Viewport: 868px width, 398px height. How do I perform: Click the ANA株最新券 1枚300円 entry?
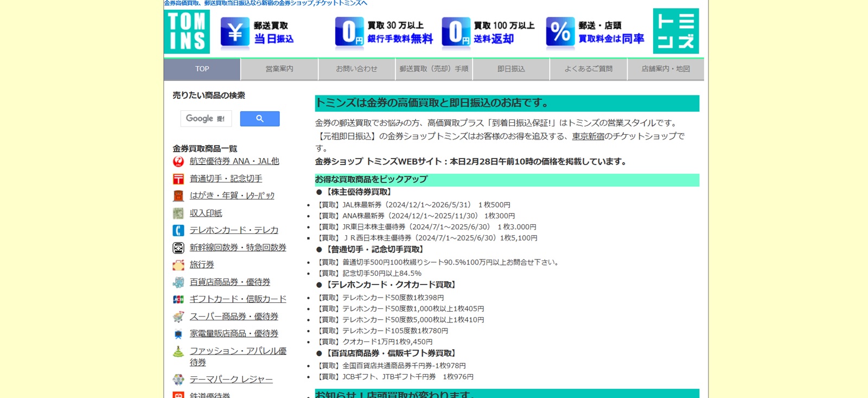(x=415, y=216)
